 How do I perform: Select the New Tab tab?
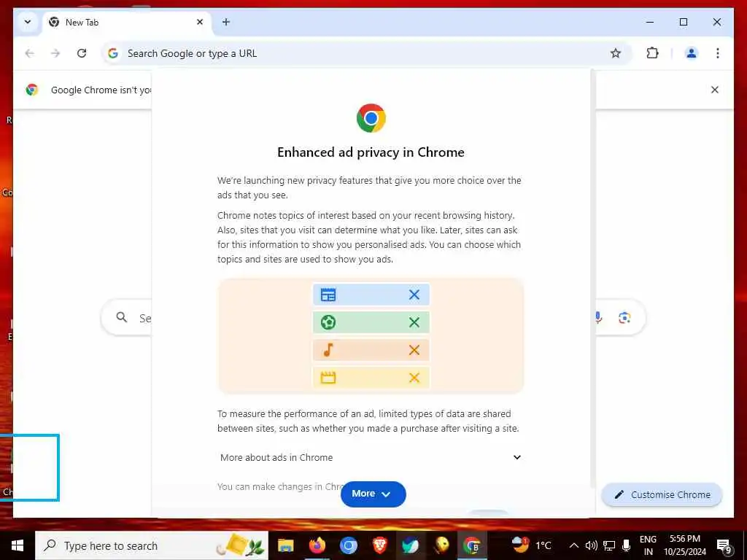pos(128,23)
